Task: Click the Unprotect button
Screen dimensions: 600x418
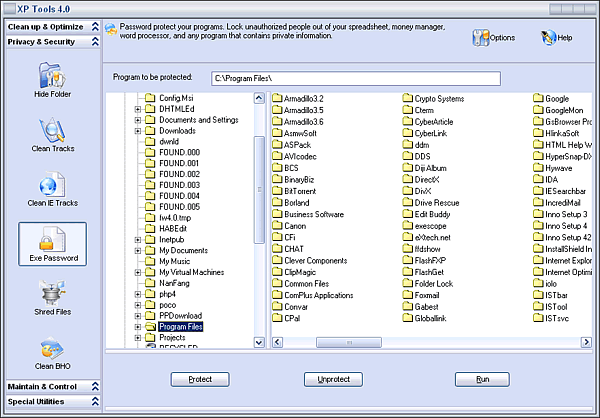Action: [333, 379]
